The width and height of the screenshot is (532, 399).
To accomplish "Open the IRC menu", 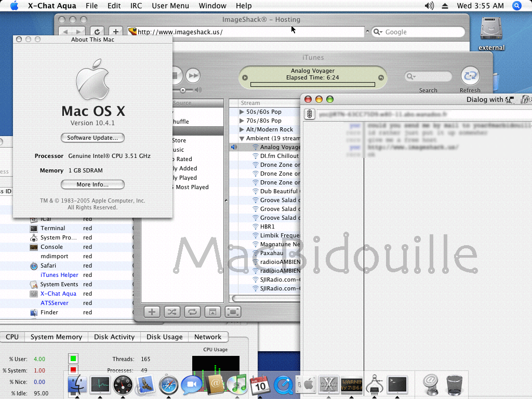I will pyautogui.click(x=136, y=6).
